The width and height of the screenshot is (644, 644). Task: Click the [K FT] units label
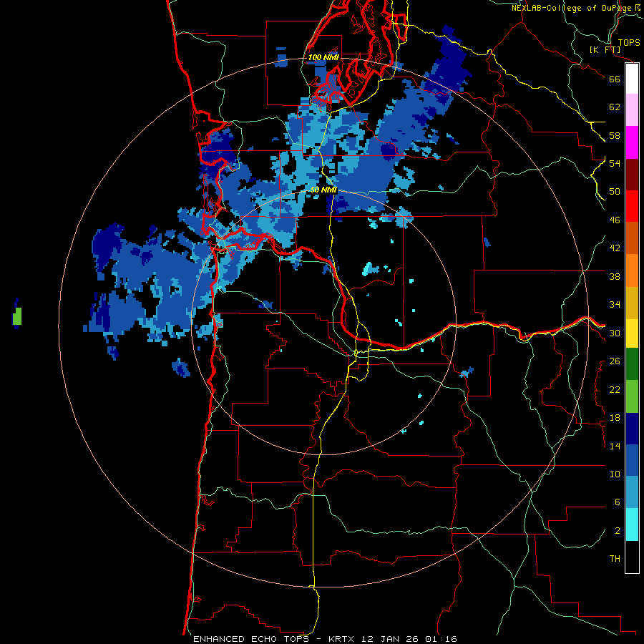(x=605, y=49)
